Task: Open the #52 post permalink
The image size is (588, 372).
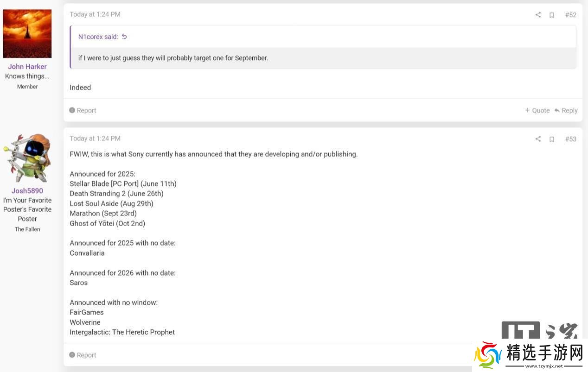Action: click(x=570, y=15)
